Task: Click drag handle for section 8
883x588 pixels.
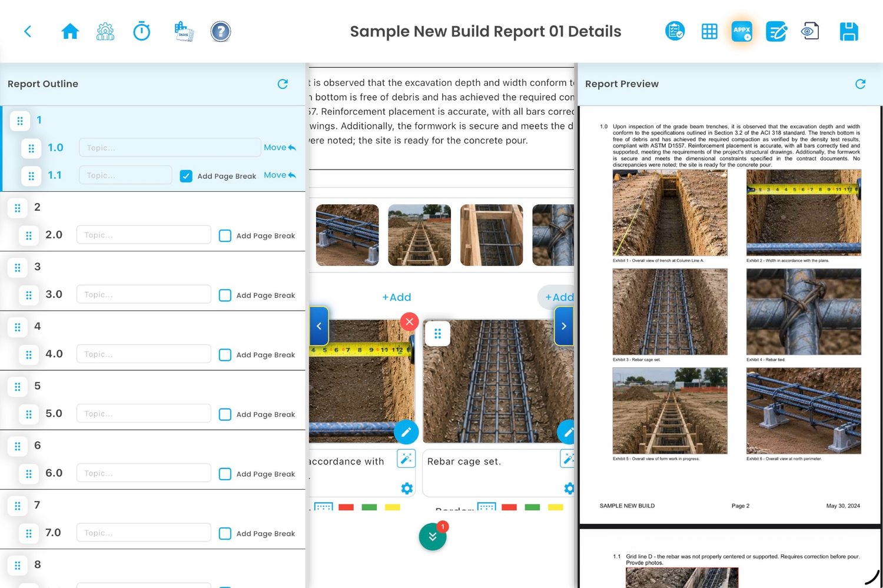Action: [18, 566]
